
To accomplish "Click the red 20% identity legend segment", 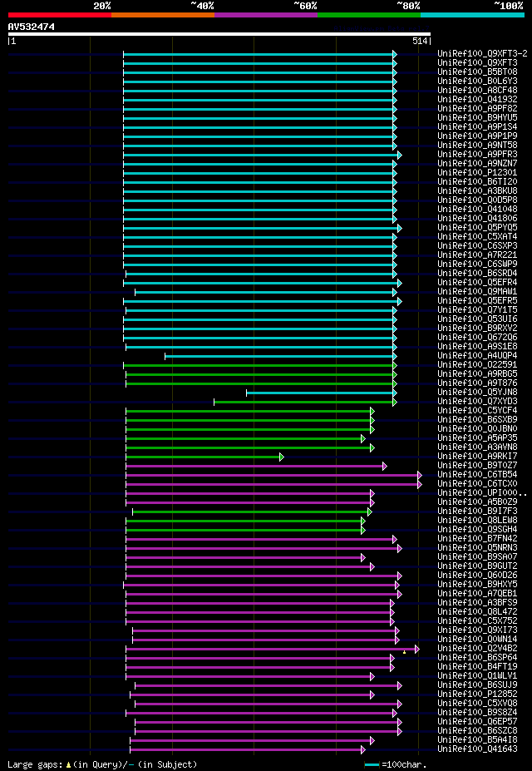I will [x=60, y=15].
